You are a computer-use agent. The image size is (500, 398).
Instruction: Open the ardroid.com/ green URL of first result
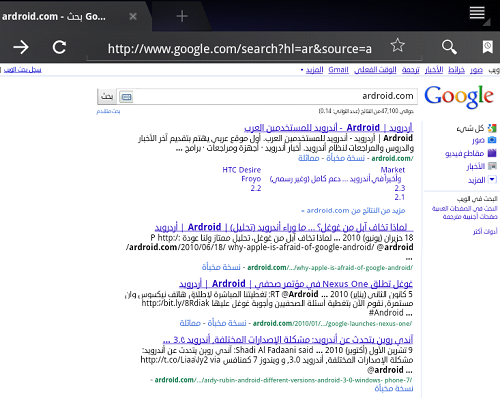(392, 159)
